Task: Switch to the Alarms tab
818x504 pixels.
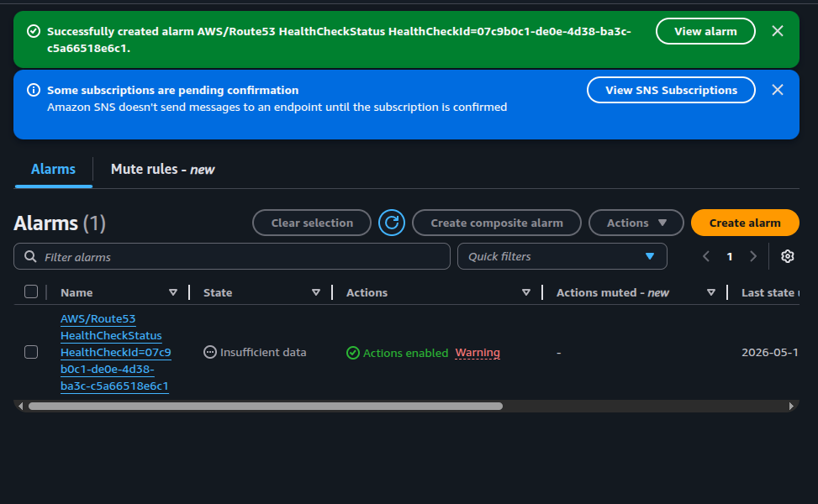Action: [x=53, y=170]
